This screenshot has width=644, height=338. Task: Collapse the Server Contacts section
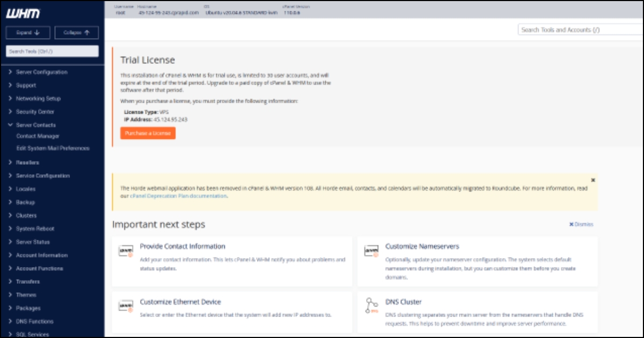tap(35, 125)
